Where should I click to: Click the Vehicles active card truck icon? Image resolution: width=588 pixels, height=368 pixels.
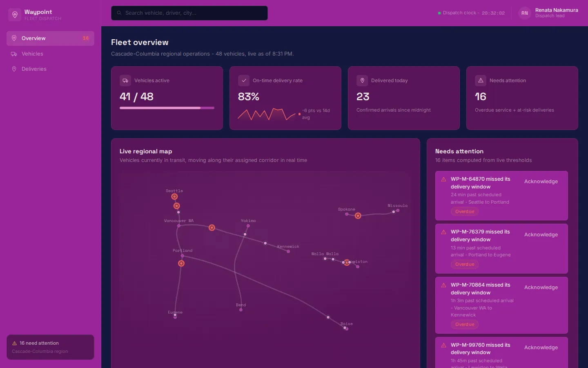click(x=125, y=81)
